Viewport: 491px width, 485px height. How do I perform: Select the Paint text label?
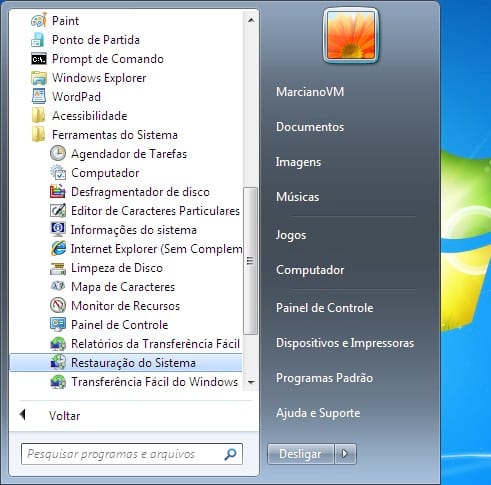(x=66, y=21)
